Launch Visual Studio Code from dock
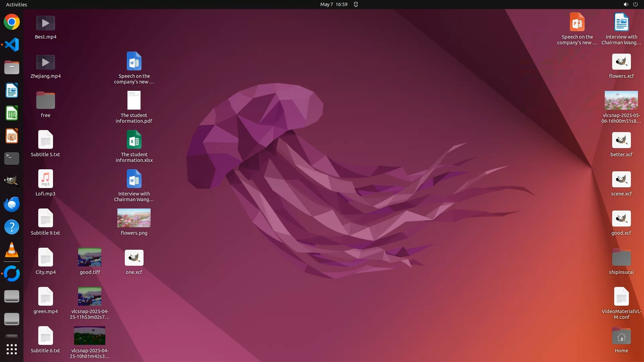The height and width of the screenshot is (362, 644). 12,45
